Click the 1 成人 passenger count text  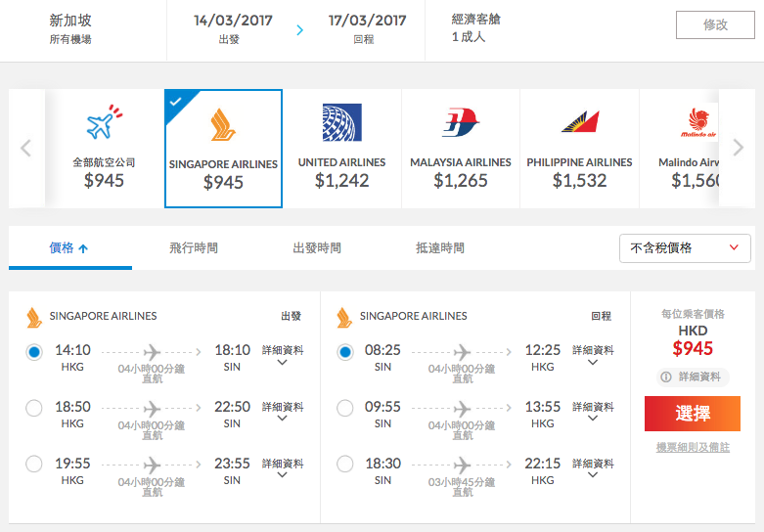pos(469,37)
